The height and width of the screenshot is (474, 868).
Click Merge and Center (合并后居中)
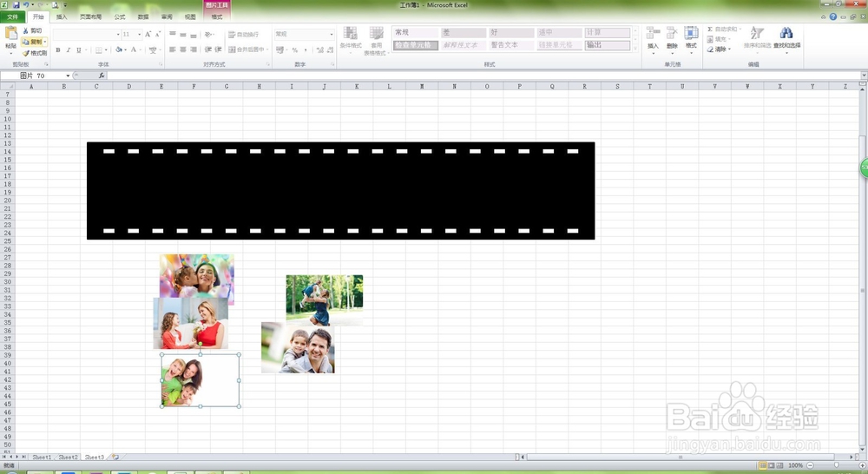point(247,49)
